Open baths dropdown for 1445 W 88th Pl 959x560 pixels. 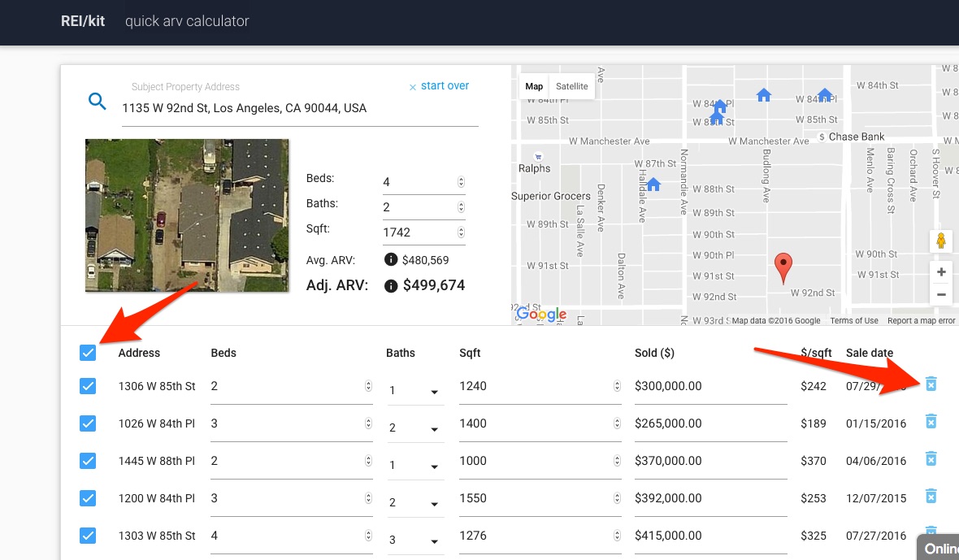click(x=414, y=467)
